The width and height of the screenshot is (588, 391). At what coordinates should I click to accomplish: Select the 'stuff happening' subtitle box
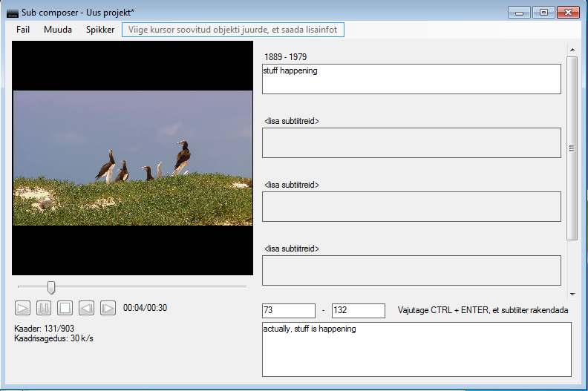pyautogui.click(x=411, y=79)
